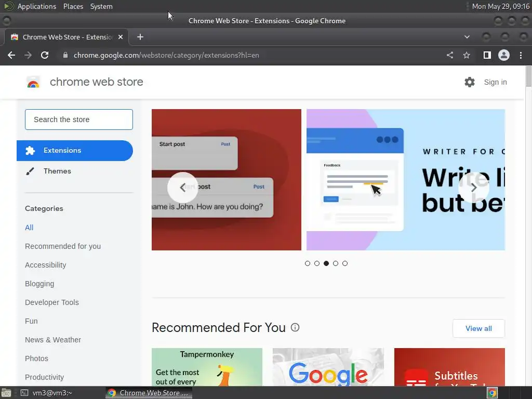This screenshot has width=532, height=399.
Task: Select the fourth carousel dot
Action: 336,263
